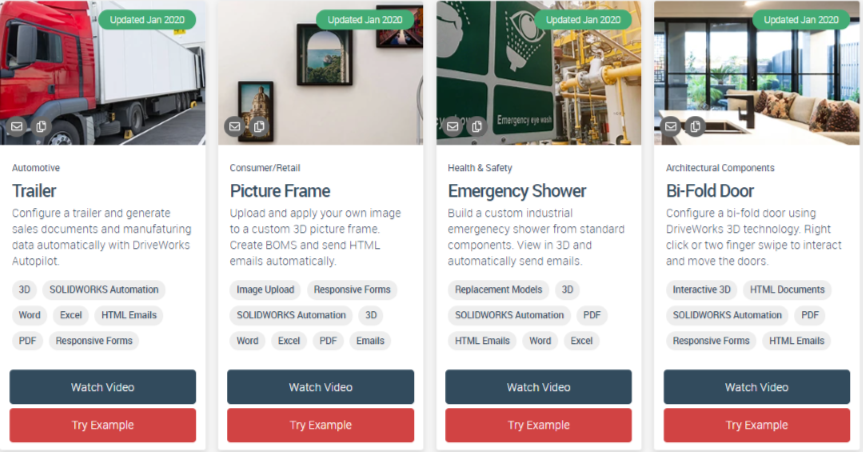Click the email icon on the Picture Frame card
863x452 pixels.
(235, 127)
